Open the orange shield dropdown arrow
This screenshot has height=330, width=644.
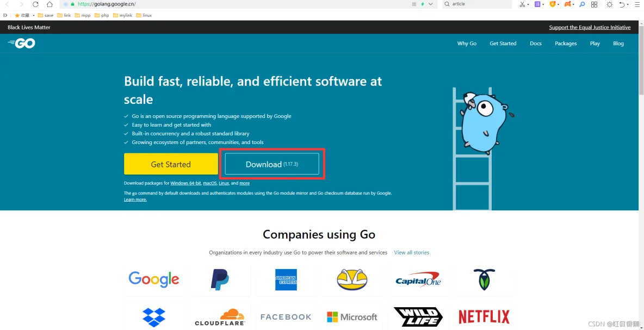coord(558,4)
